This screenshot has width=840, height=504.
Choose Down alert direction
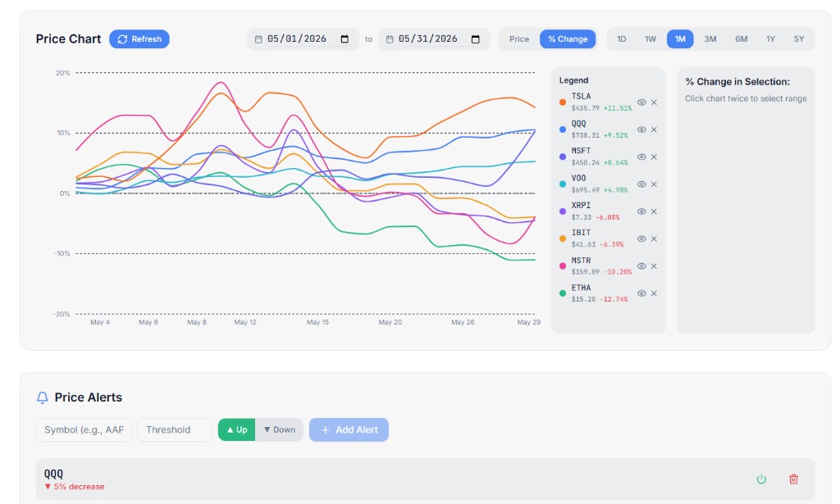(x=279, y=429)
